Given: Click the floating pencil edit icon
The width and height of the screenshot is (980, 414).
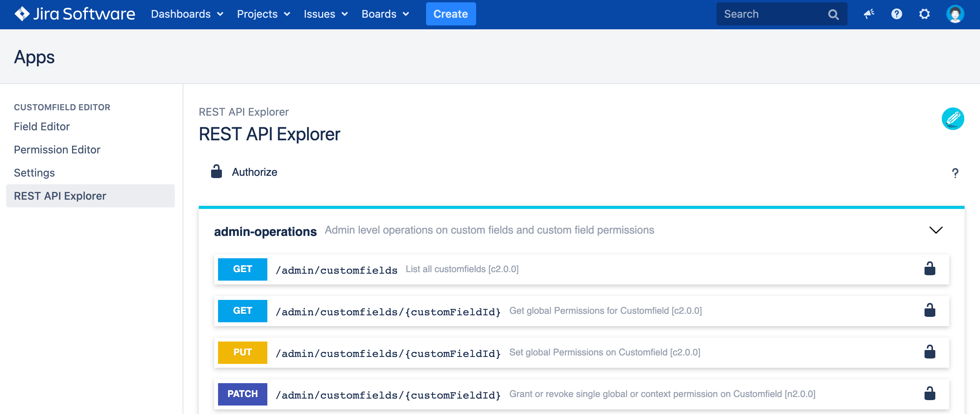Looking at the screenshot, I should pyautogui.click(x=953, y=119).
